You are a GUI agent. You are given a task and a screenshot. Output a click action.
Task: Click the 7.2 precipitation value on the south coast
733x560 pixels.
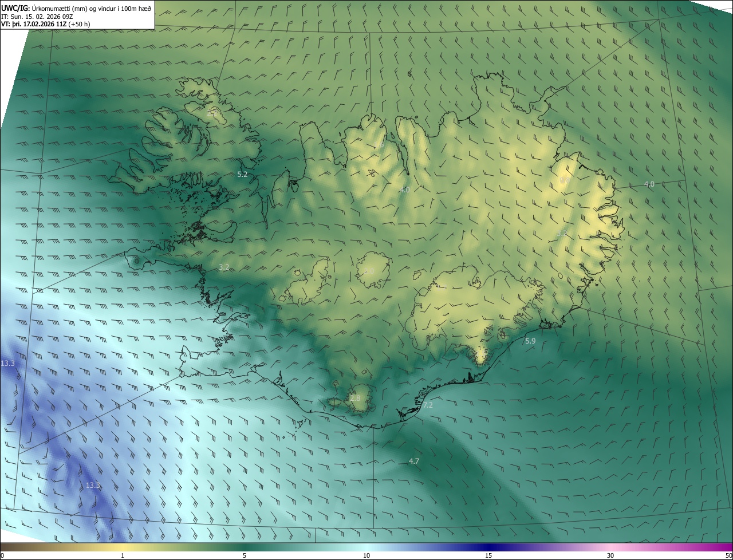428,405
